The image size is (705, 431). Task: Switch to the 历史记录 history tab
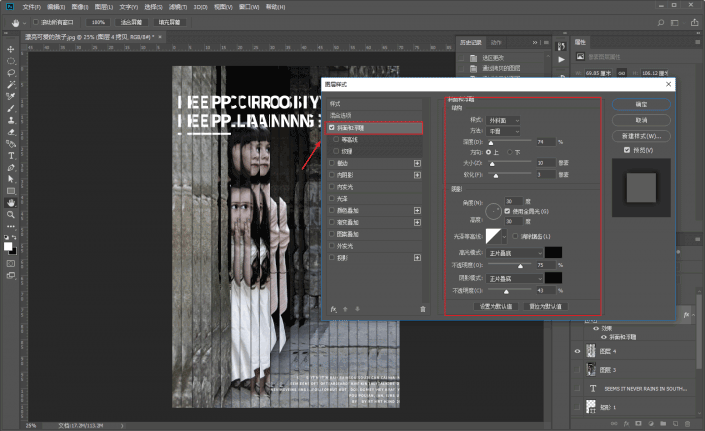[471, 42]
